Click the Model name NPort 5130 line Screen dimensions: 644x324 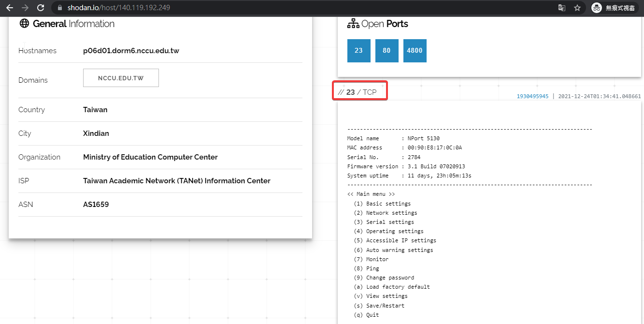(393, 138)
